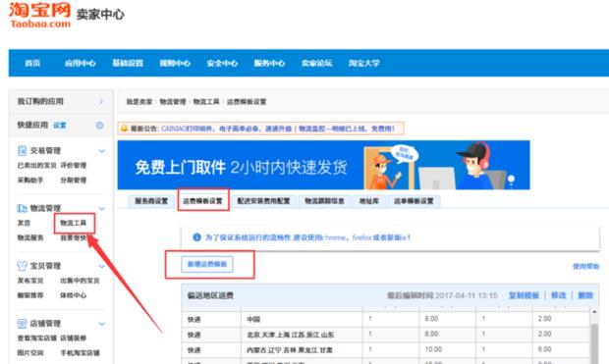The height and width of the screenshot is (364, 609).
Task: Switch to the 配送安装费用配置 tab
Action: tap(263, 201)
